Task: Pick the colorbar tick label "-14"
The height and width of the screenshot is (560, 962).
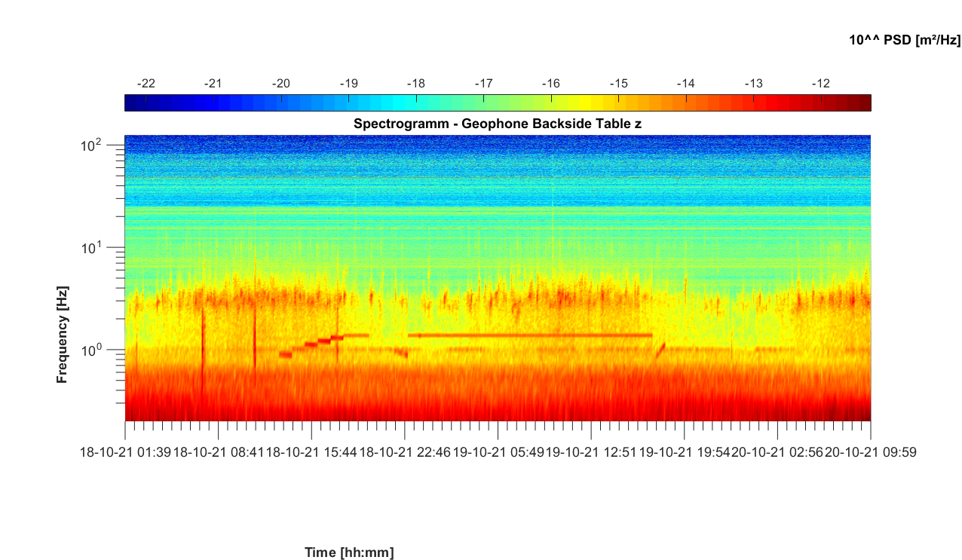Action: coord(686,83)
